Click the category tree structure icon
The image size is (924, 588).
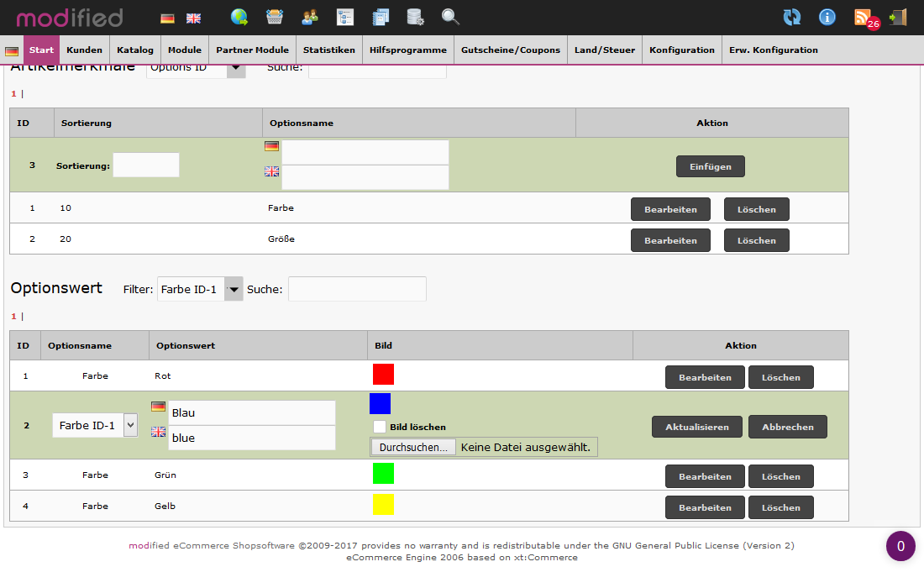[x=345, y=17]
